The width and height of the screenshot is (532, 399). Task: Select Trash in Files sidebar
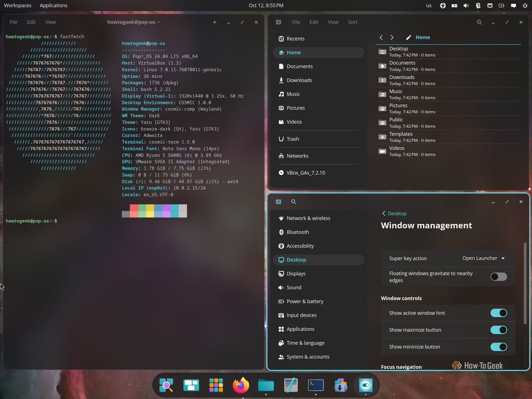pyautogui.click(x=319, y=139)
